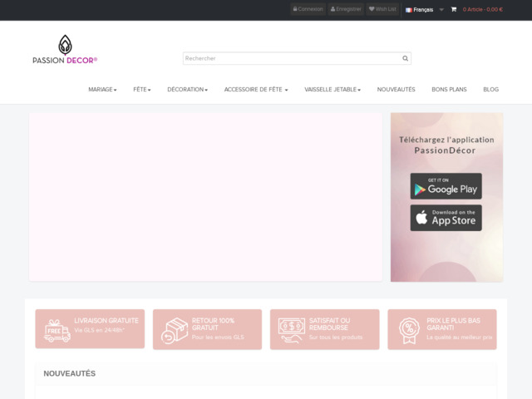Click the Connexion login button

[308, 9]
